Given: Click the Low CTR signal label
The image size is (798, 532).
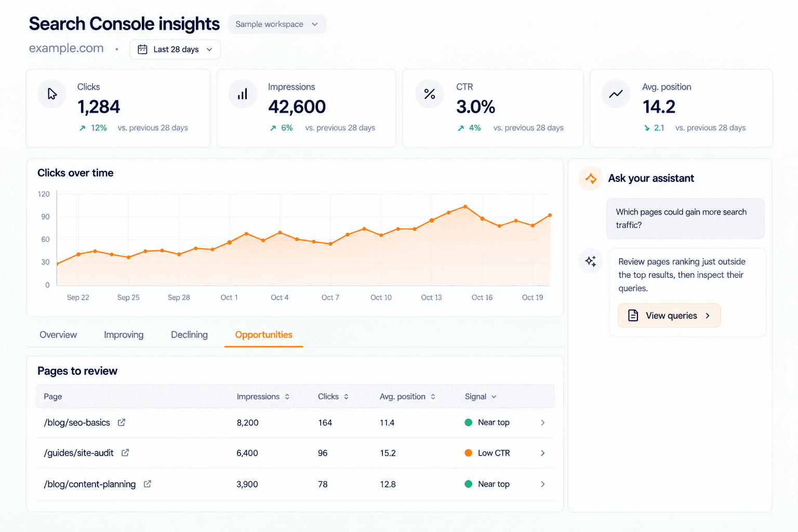Looking at the screenshot, I should point(494,453).
